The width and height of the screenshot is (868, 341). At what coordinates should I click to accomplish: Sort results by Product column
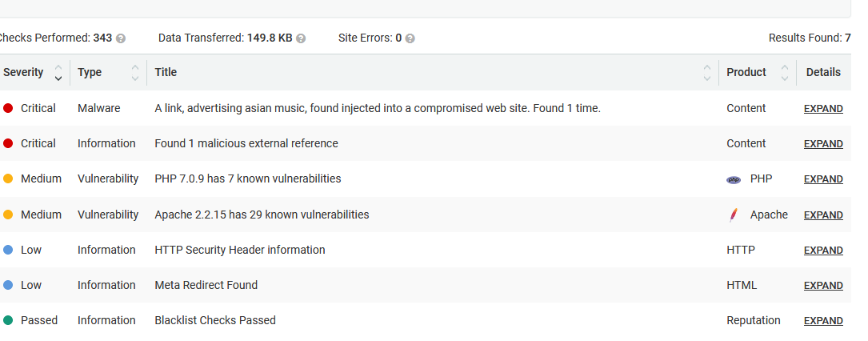coord(785,73)
